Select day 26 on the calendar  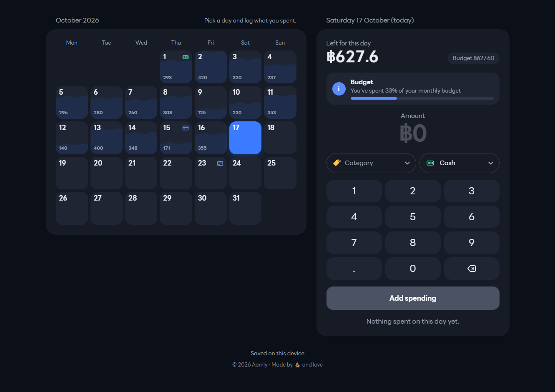(x=72, y=208)
